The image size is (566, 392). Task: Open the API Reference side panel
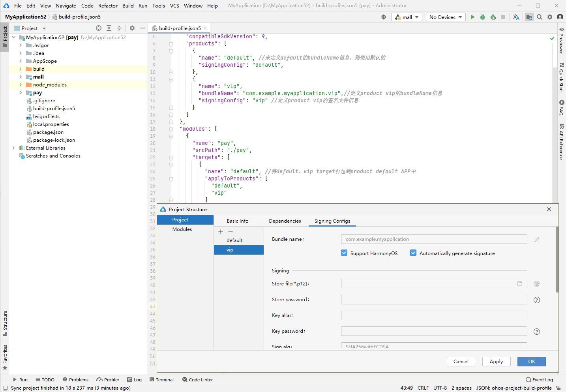tap(561, 142)
